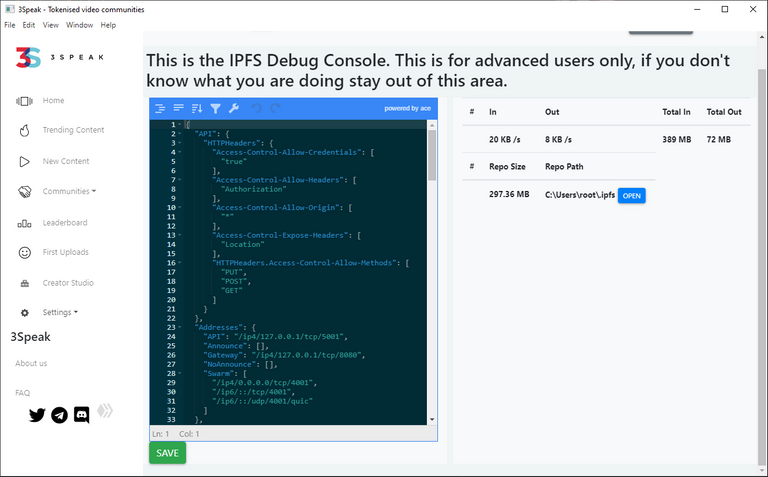This screenshot has height=477, width=768.
Task: Compact JSON using the compact icon
Action: [179, 108]
